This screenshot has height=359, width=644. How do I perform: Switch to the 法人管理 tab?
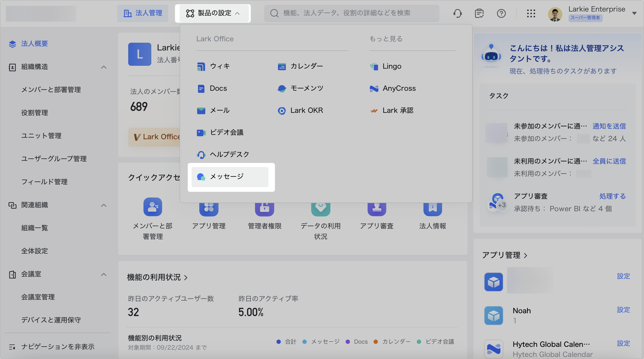pos(143,13)
